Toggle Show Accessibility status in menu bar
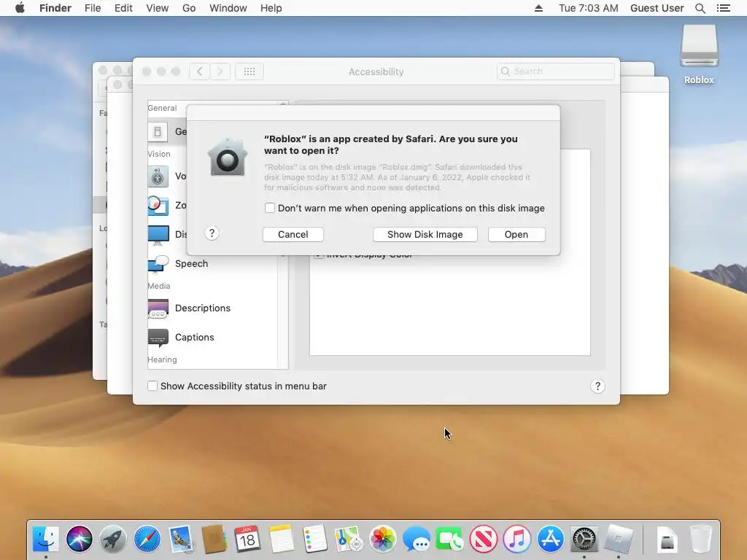The height and width of the screenshot is (560, 747). tap(152, 386)
